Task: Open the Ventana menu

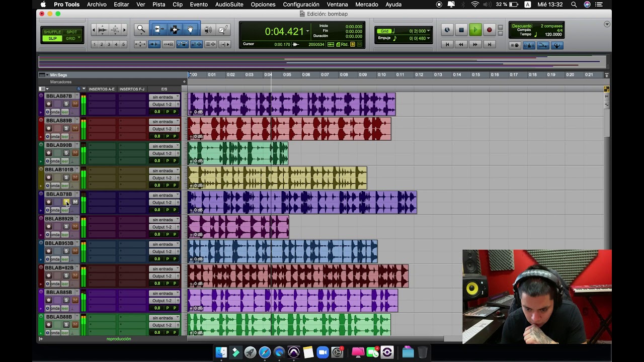Action: (337, 5)
